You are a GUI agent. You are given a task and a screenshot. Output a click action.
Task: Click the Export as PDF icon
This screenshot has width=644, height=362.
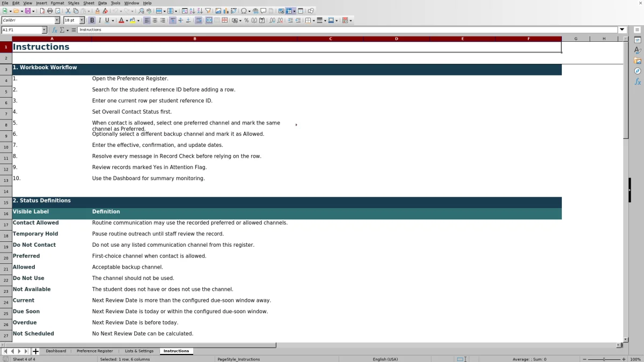click(x=42, y=11)
